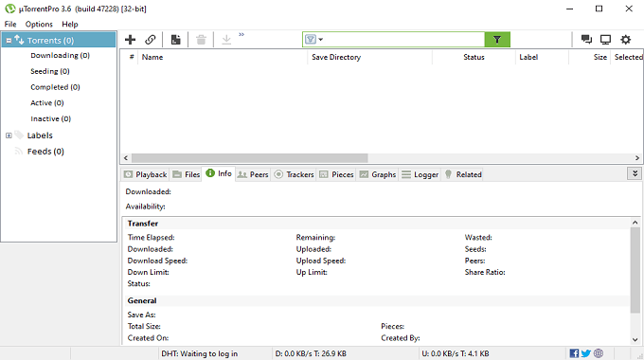Select Feeds (0) in sidebar
Viewport: 644px width, 360px height.
[x=45, y=152]
